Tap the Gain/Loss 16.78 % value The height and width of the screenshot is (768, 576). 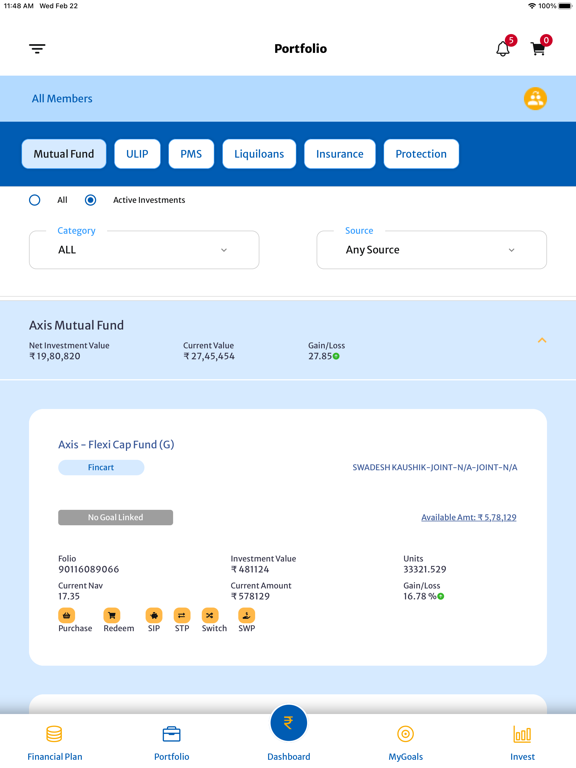(420, 596)
